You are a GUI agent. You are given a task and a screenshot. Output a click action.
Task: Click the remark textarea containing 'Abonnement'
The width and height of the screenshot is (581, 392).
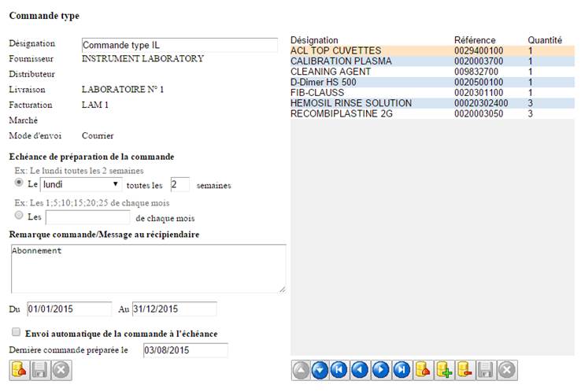149,268
